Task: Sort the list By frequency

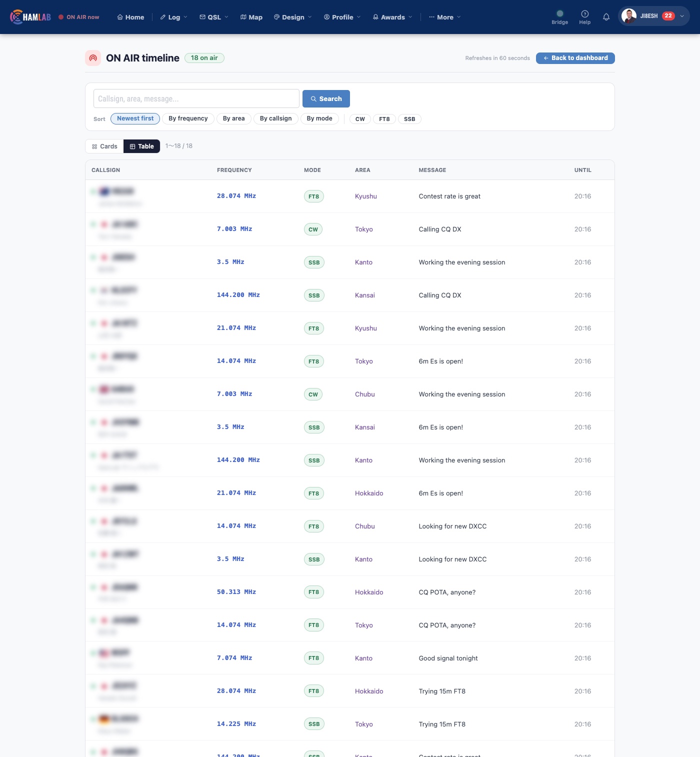Action: [x=188, y=118]
